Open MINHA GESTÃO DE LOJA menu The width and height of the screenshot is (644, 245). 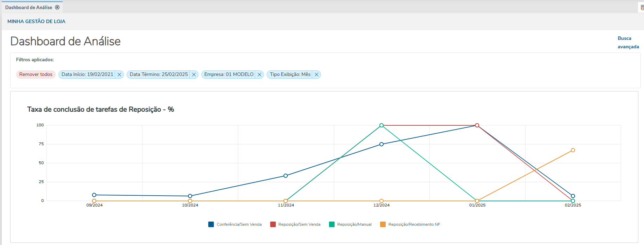[36, 21]
